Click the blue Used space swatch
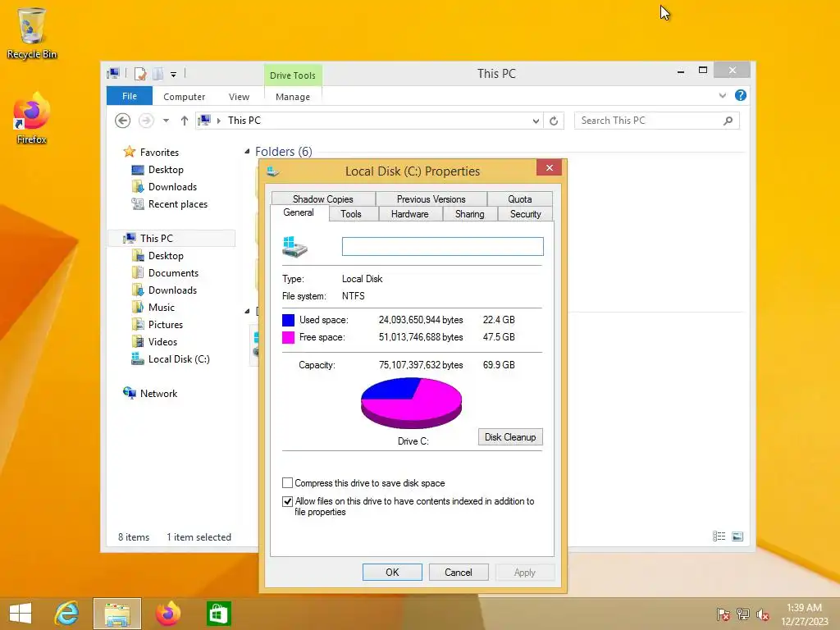 pyautogui.click(x=288, y=320)
